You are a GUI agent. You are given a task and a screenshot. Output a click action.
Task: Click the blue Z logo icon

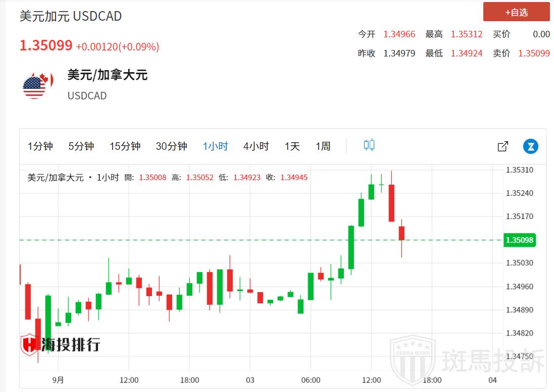[530, 146]
